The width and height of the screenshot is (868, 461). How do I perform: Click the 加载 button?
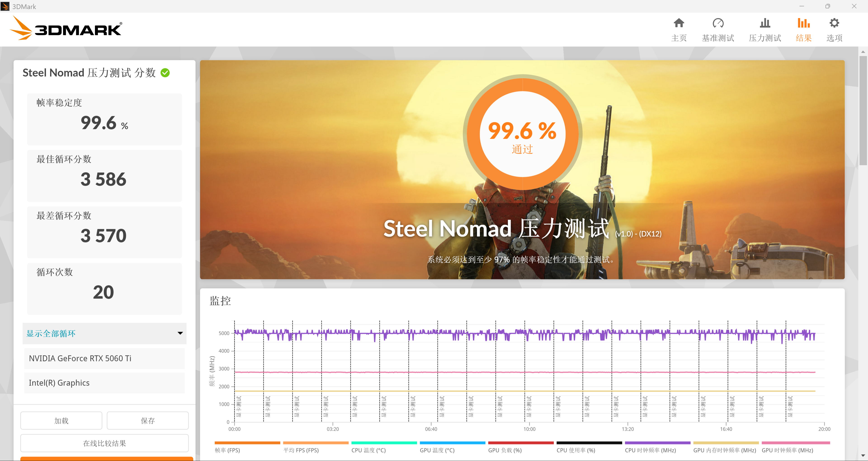[x=61, y=421]
